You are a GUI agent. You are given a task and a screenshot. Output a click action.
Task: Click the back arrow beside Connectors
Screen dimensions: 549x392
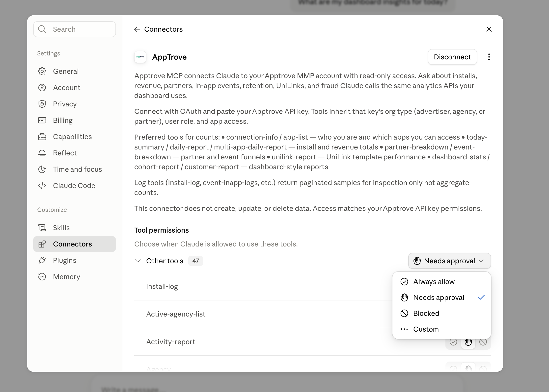pyautogui.click(x=137, y=29)
